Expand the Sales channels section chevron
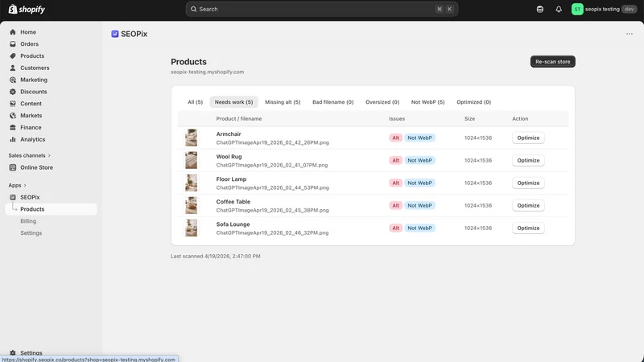Viewport: 644px width, 362px height. click(49, 155)
